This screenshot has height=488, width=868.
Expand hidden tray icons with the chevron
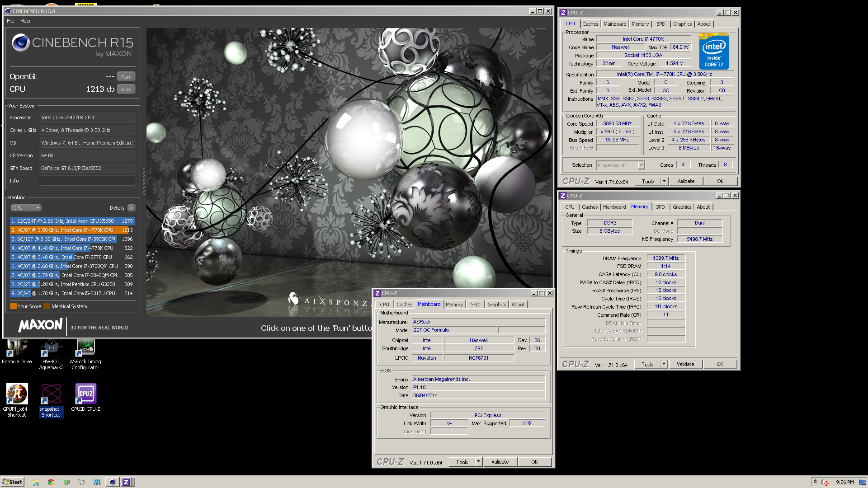coord(815,482)
